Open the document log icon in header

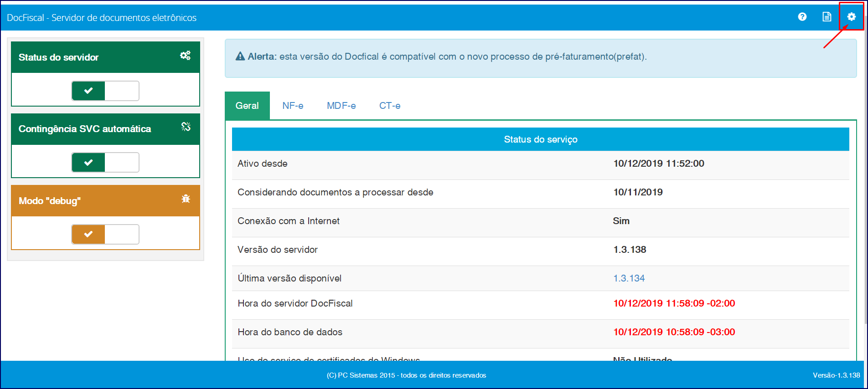coord(827,17)
